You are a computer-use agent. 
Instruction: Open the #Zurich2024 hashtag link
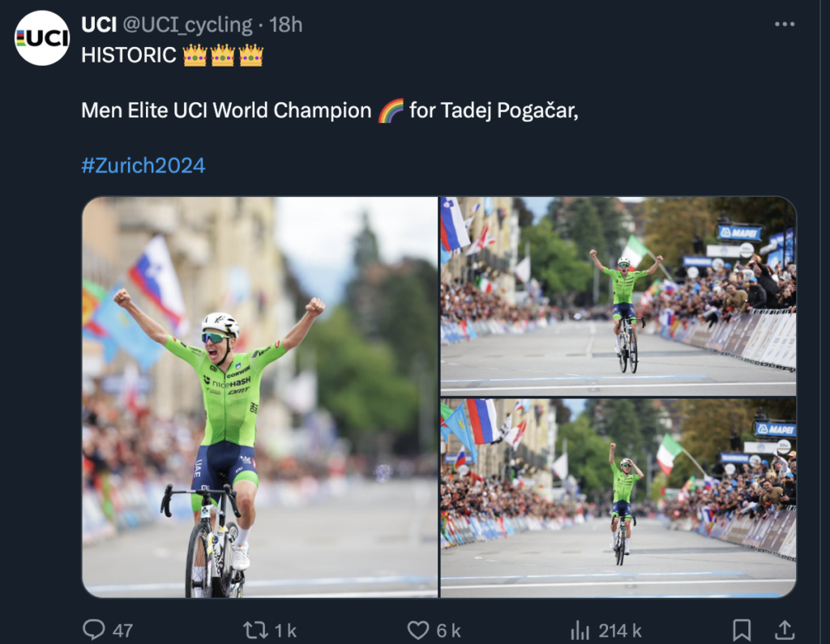[x=143, y=166]
